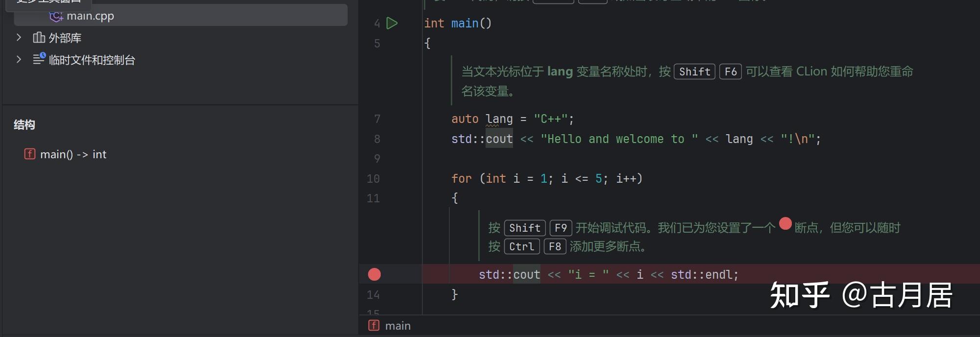Toggle the breakpoint on the cout line
Screen dimensions: 980x337
(374, 274)
